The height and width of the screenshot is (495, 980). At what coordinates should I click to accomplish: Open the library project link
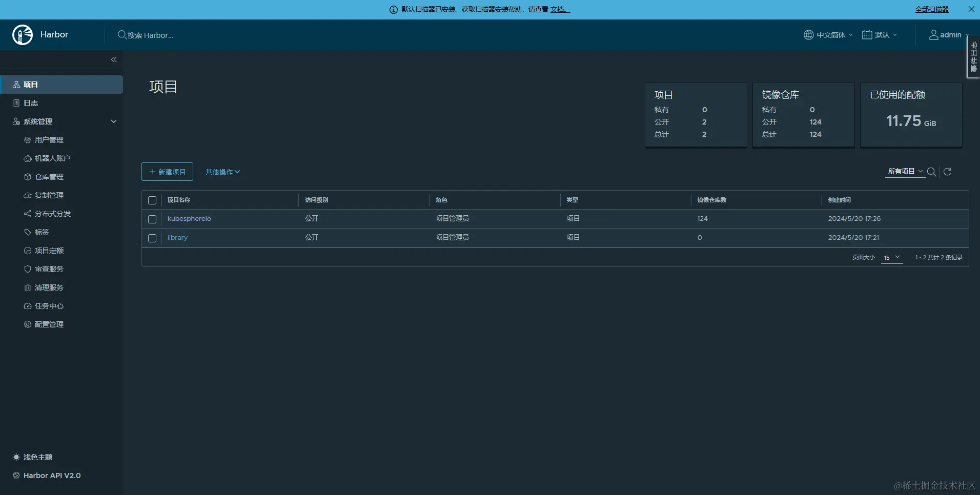coord(177,238)
